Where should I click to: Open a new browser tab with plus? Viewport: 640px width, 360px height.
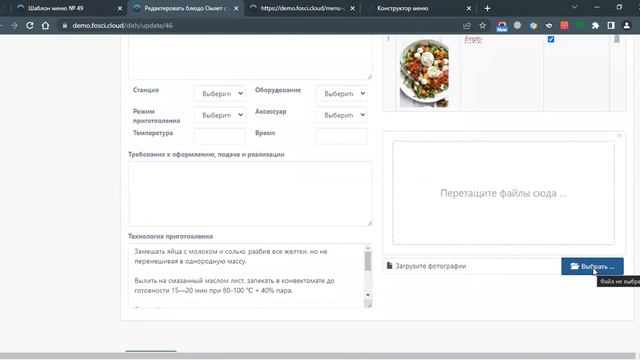coord(487,8)
